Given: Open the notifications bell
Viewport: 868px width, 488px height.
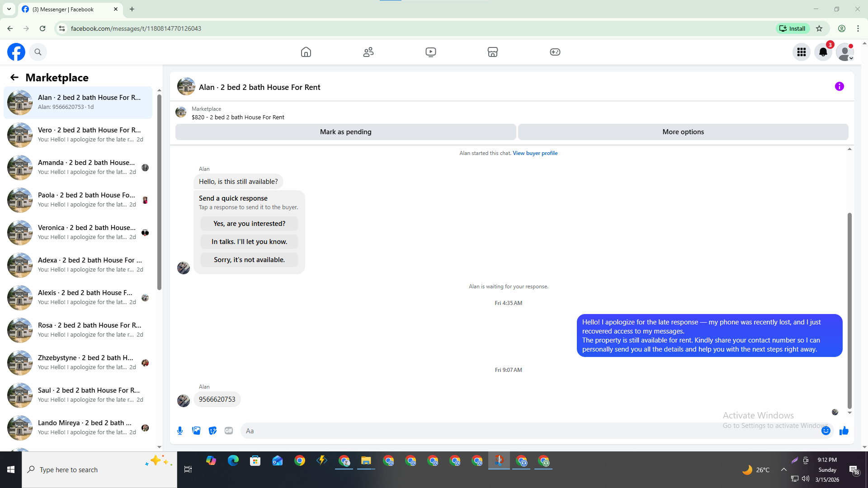Looking at the screenshot, I should point(823,52).
